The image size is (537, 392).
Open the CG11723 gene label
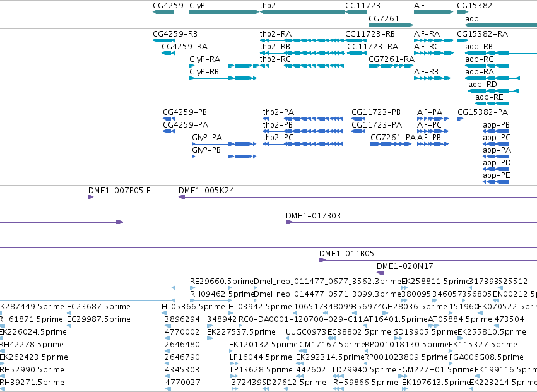[363, 6]
